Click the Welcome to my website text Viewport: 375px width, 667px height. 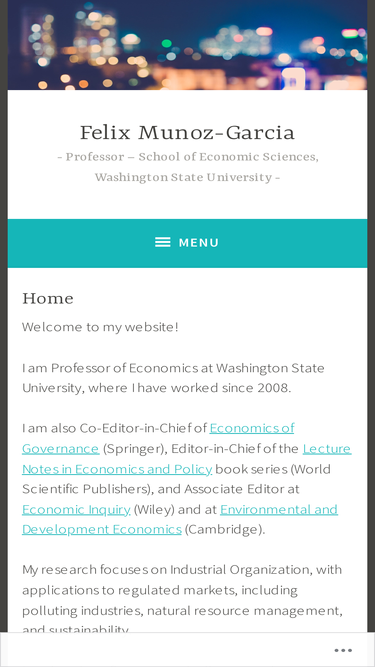point(100,327)
